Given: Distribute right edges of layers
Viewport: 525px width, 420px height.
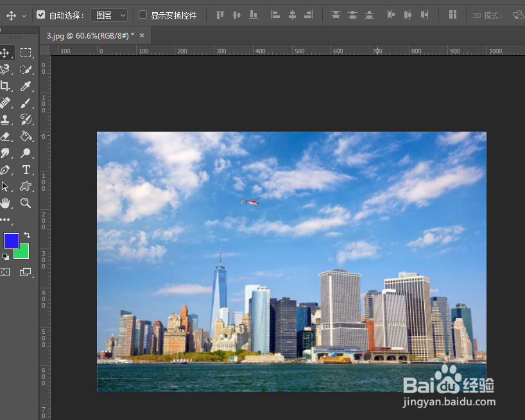Looking at the screenshot, I should 424,15.
